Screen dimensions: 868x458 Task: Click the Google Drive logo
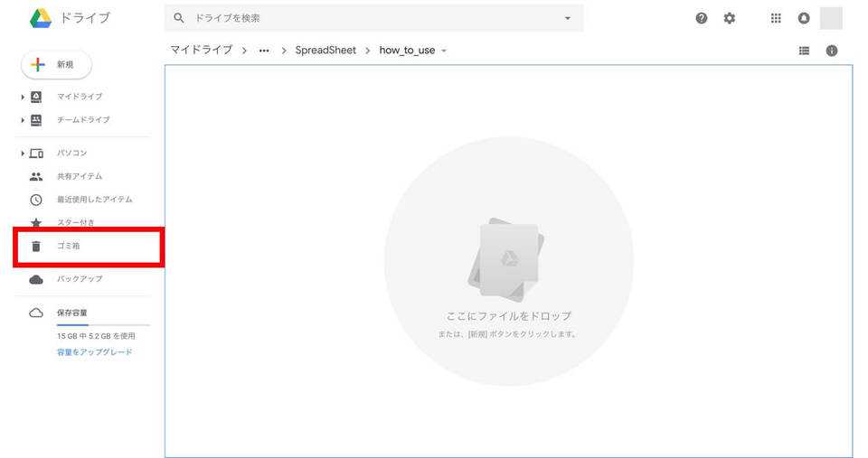point(41,18)
